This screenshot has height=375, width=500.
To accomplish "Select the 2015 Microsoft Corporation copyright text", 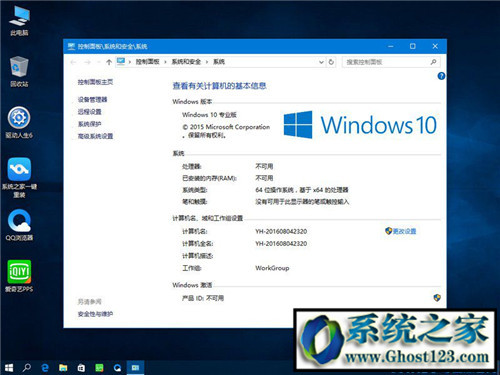I will pos(226,131).
